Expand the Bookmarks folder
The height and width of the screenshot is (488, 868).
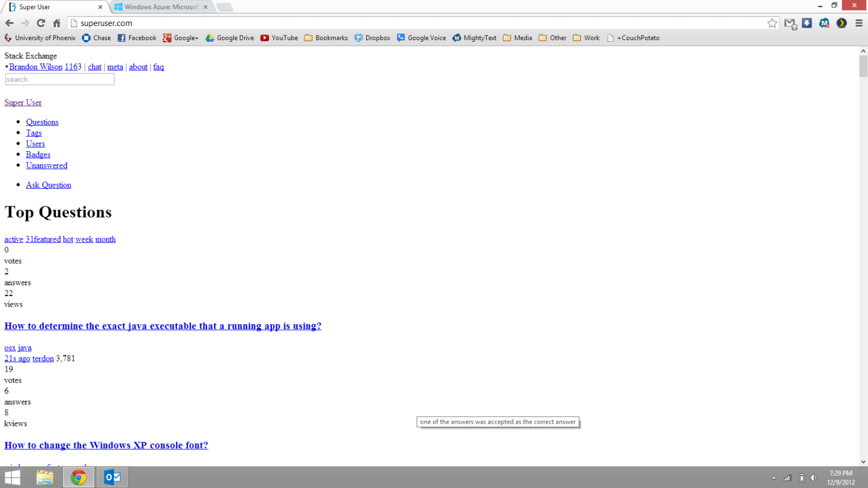click(x=326, y=38)
